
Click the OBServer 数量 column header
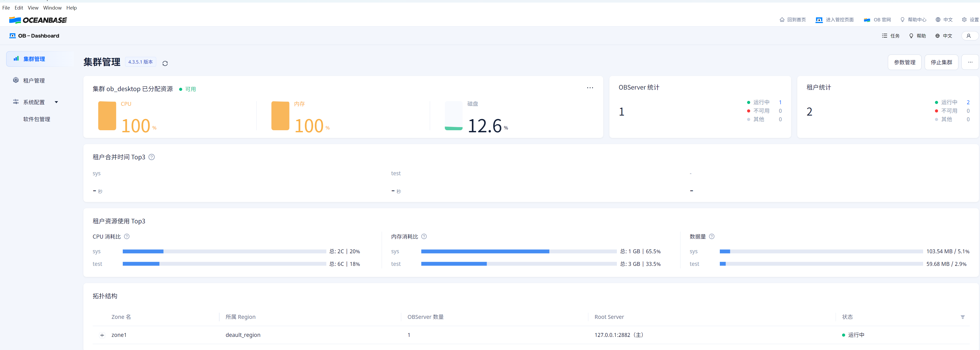(x=425, y=317)
